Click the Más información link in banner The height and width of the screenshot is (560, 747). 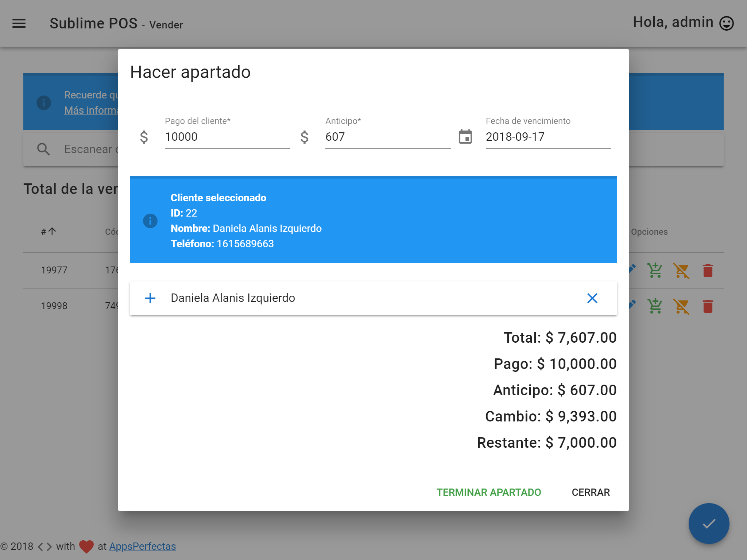[91, 110]
